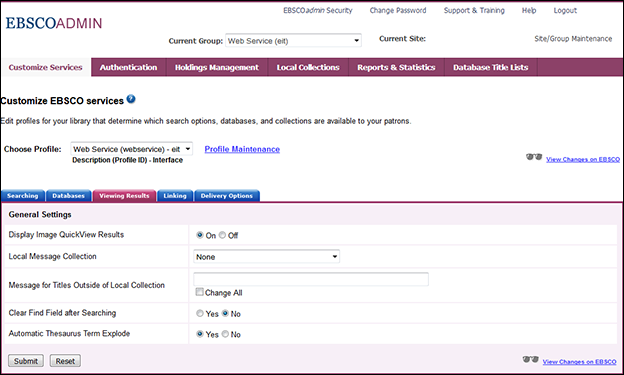The width and height of the screenshot is (624, 375).
Task: Click the blue help icon beside Customize EBSCO services
Action: [x=131, y=99]
